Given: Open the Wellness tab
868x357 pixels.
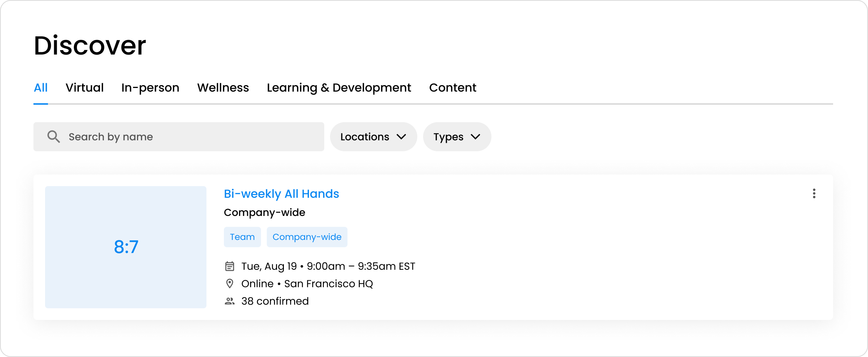Looking at the screenshot, I should coord(223,88).
